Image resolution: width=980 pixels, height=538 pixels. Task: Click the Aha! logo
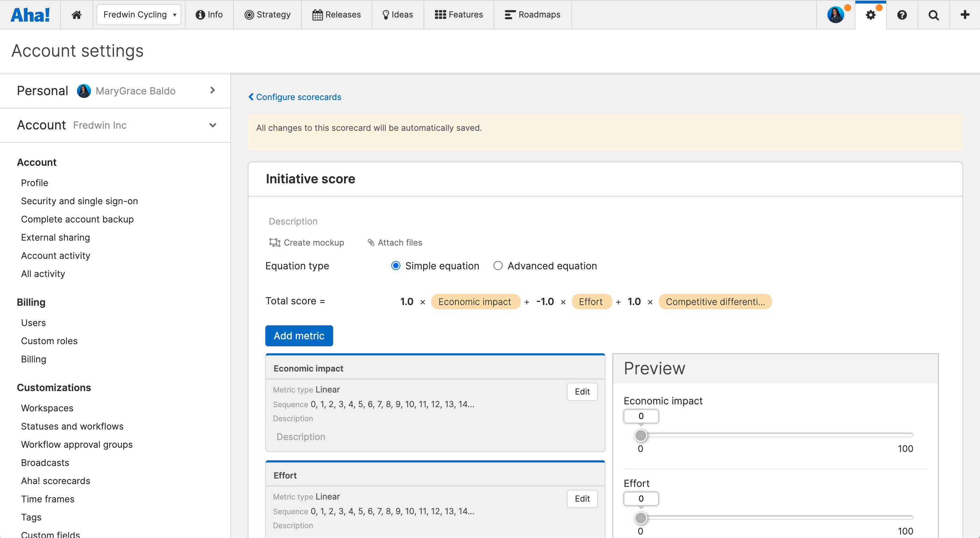pyautogui.click(x=30, y=14)
